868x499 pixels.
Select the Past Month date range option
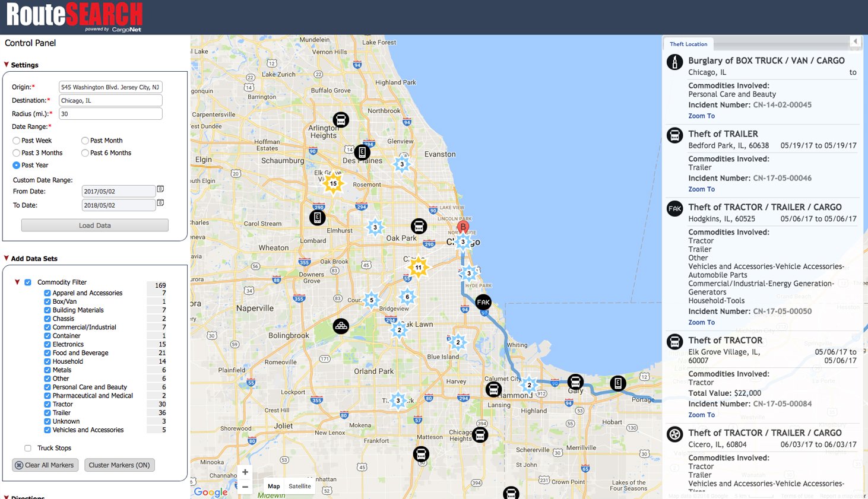(x=85, y=140)
